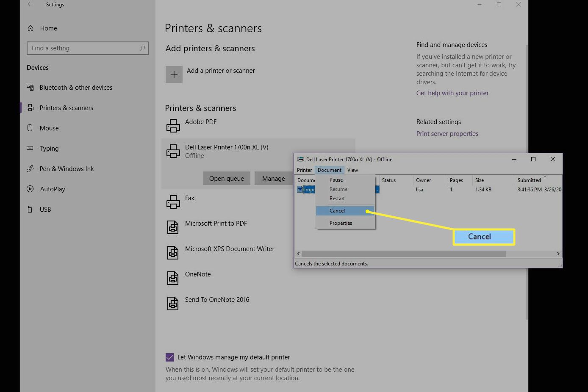Click the OneNote printer icon
This screenshot has height=392, width=588.
pos(173,278)
